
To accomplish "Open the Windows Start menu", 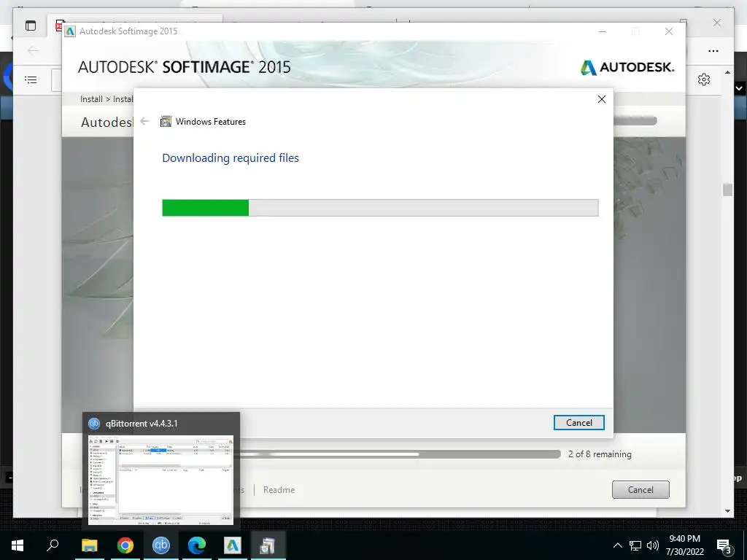I will point(18,545).
